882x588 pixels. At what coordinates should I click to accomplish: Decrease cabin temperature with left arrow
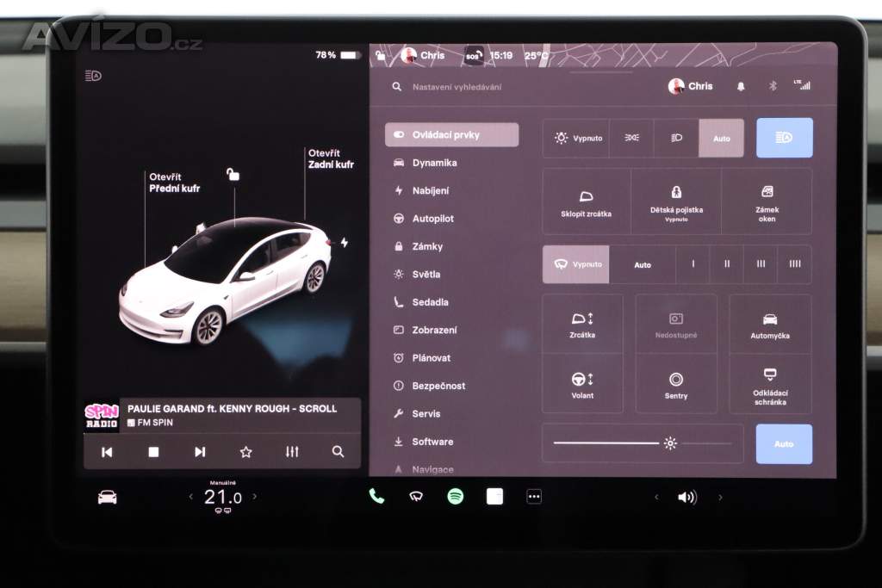coord(190,497)
